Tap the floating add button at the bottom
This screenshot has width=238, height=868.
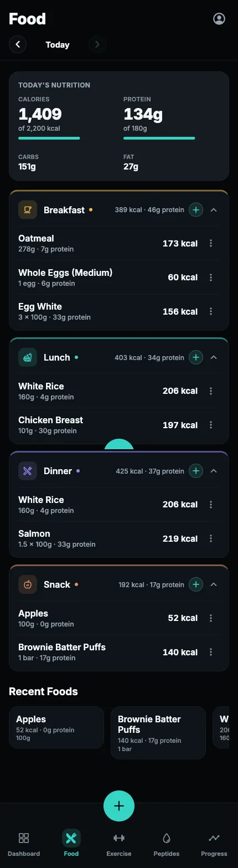click(119, 806)
